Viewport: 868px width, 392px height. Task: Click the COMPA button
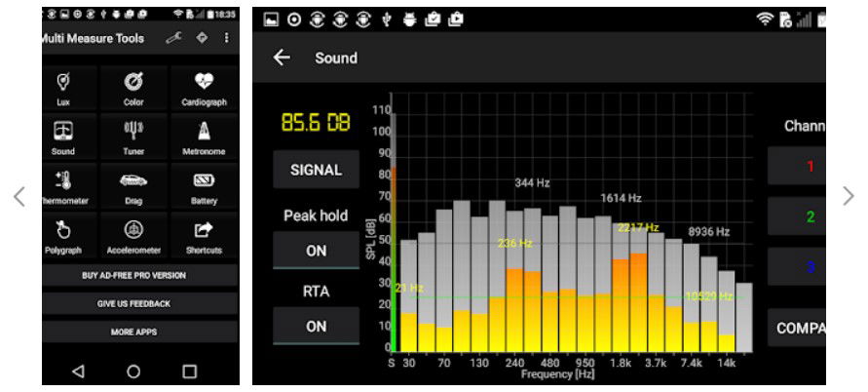tap(797, 328)
